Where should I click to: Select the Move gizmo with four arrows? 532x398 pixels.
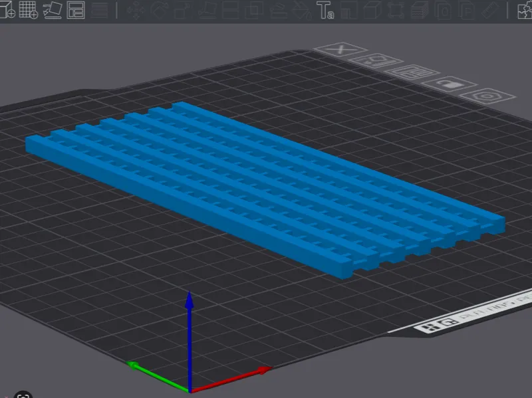click(136, 10)
